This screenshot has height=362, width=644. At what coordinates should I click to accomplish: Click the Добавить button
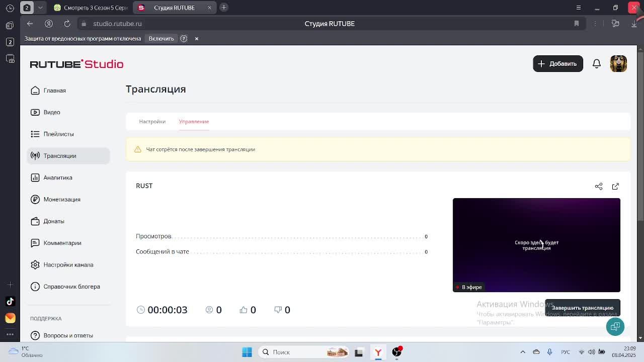click(558, 64)
